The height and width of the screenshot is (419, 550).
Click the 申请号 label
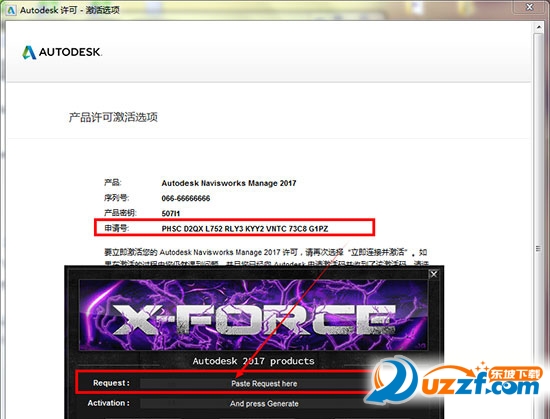pyautogui.click(x=116, y=228)
